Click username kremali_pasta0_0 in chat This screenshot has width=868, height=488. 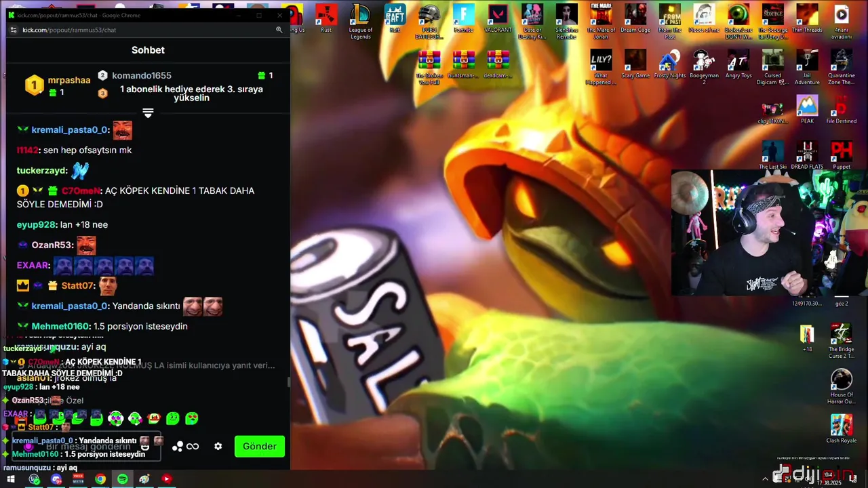pyautogui.click(x=70, y=129)
